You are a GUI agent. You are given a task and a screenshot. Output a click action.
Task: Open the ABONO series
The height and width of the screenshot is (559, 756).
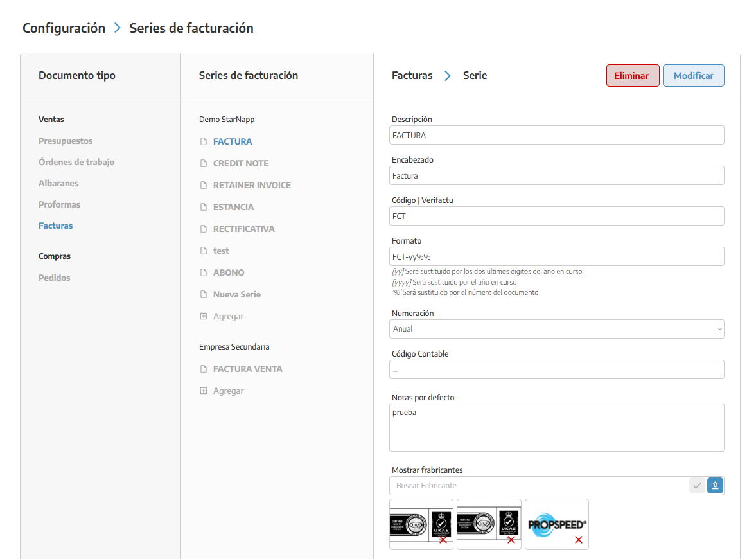[x=229, y=272]
